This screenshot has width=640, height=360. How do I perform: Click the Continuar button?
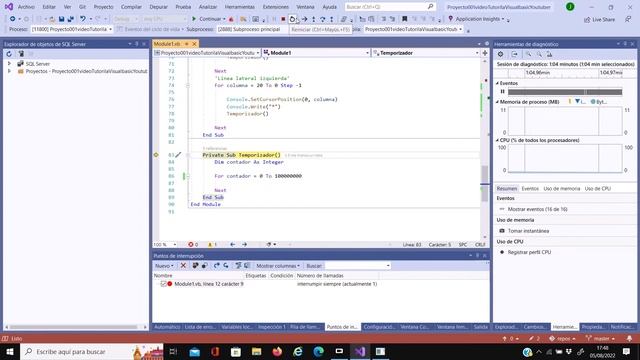[x=208, y=19]
